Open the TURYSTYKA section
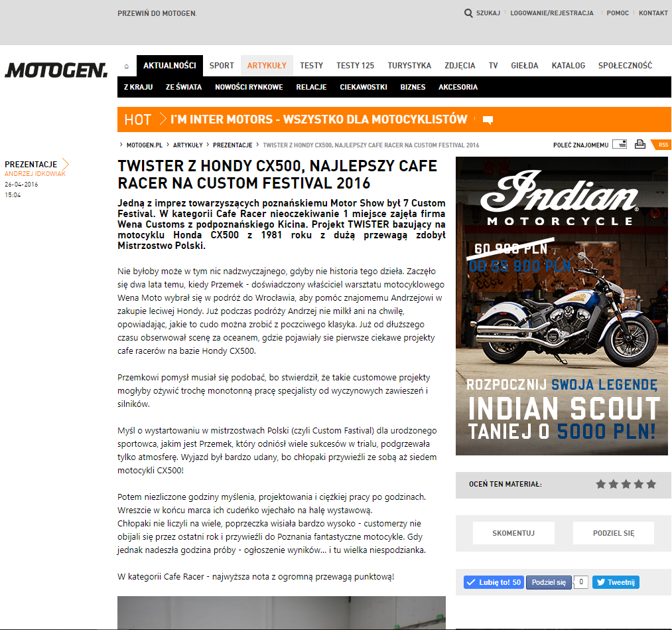This screenshot has width=672, height=630. pos(409,66)
